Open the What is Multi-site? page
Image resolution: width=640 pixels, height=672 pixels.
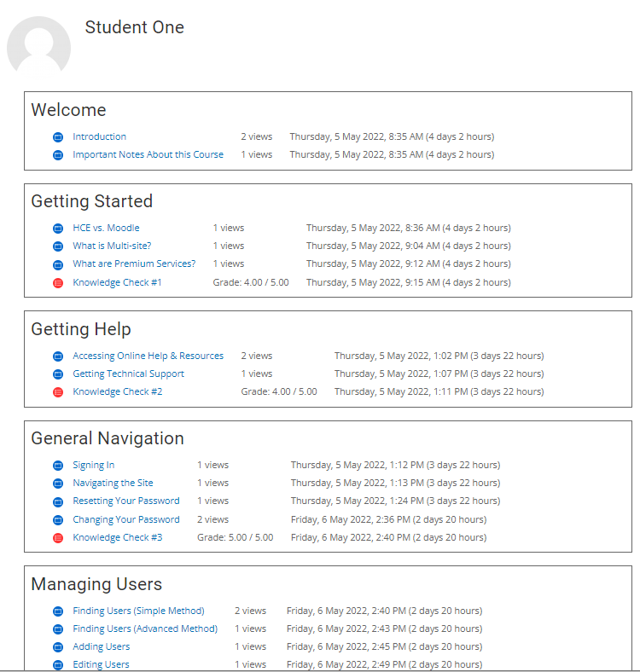click(112, 246)
